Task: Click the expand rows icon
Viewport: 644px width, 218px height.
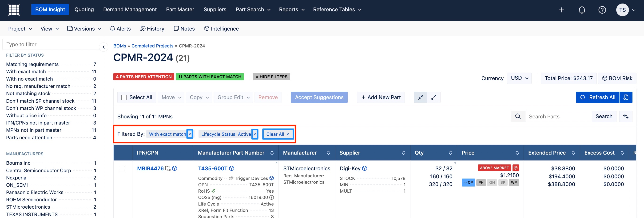Action: tap(434, 97)
